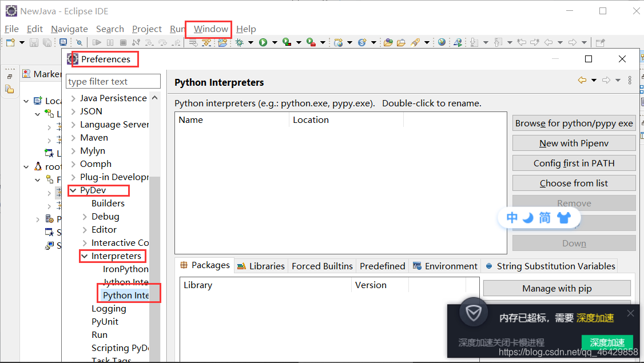The width and height of the screenshot is (644, 363).
Task: Click the green 深度加速 popup button
Action: point(607,342)
